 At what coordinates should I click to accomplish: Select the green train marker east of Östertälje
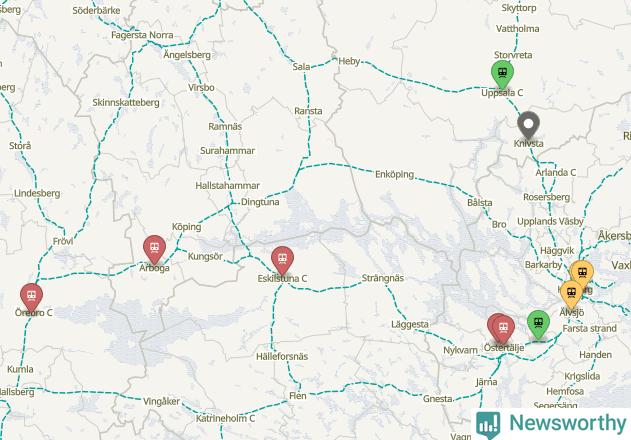click(538, 325)
